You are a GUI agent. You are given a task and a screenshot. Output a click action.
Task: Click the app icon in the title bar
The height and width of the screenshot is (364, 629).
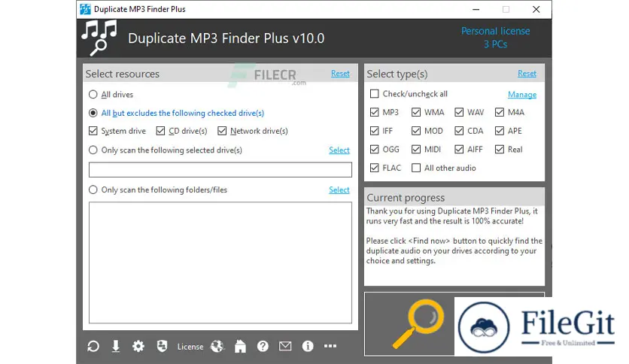85,9
